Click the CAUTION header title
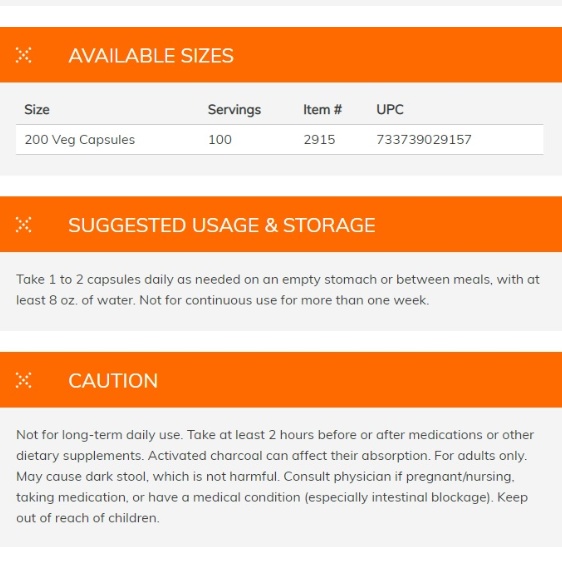The width and height of the screenshot is (562, 575). click(x=113, y=381)
